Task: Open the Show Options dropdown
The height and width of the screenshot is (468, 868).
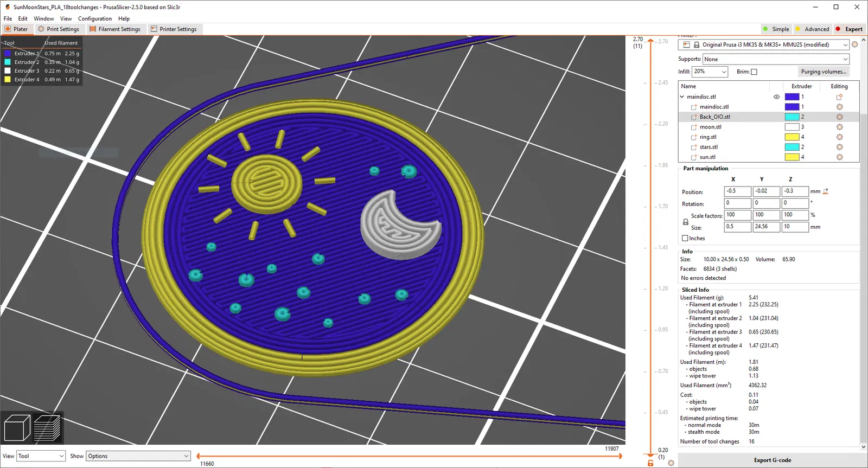Action: 138,456
